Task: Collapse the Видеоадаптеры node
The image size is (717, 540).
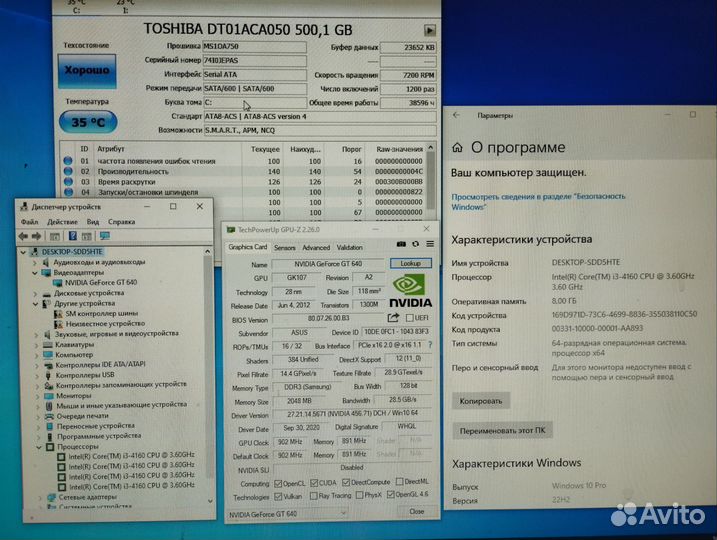Action: (35, 273)
